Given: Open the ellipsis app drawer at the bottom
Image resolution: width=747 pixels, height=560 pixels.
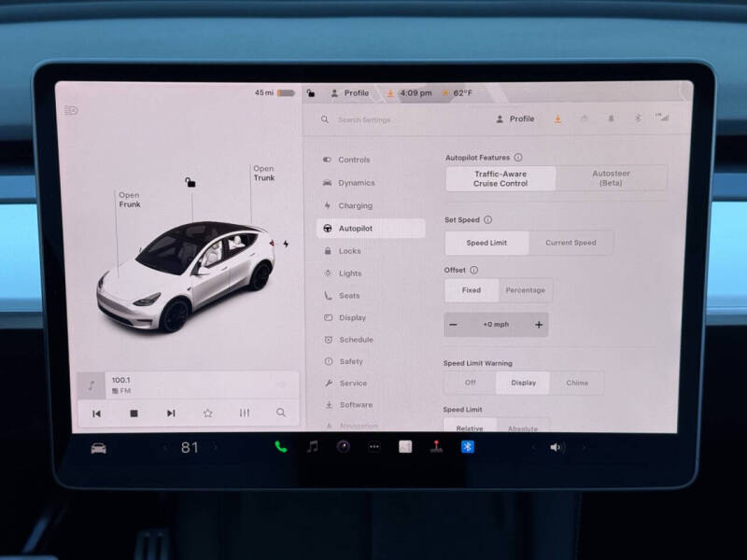Looking at the screenshot, I should [373, 447].
